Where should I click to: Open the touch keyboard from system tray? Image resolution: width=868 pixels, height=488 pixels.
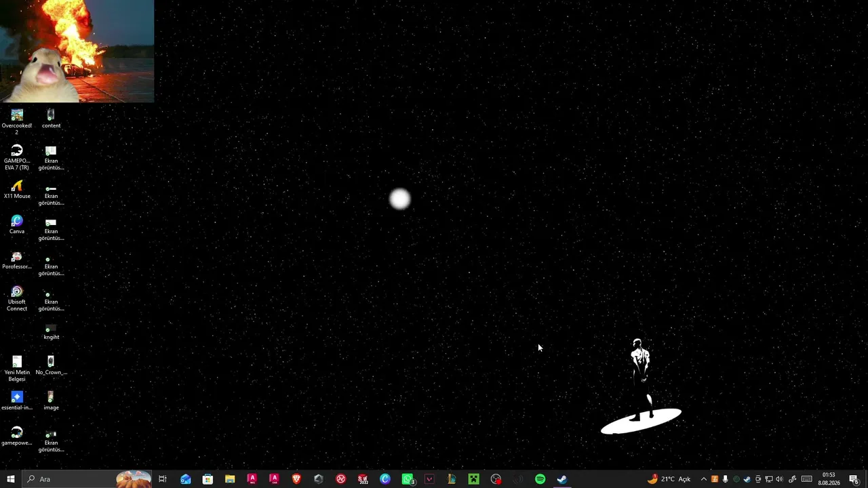(807, 479)
